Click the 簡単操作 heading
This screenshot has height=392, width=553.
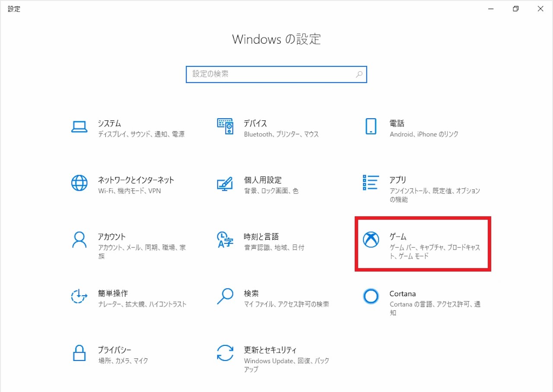(x=113, y=293)
